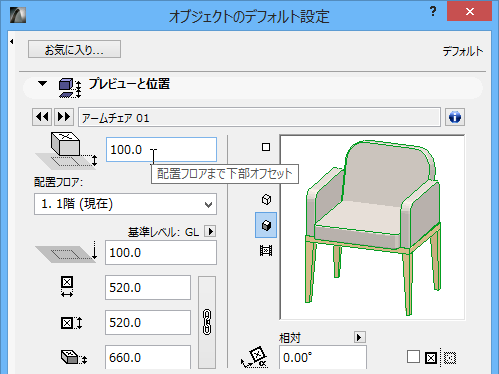The image size is (499, 374).
Task: Click the width dimension field 520.0
Action: tap(148, 288)
